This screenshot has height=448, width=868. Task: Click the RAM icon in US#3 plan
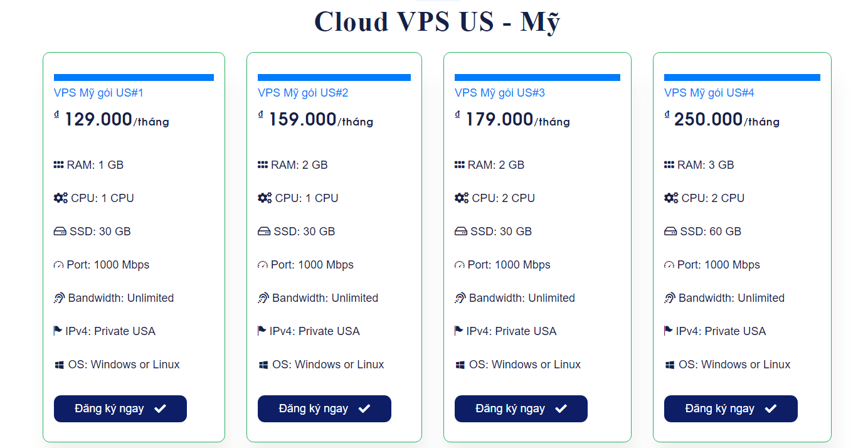[x=460, y=165]
